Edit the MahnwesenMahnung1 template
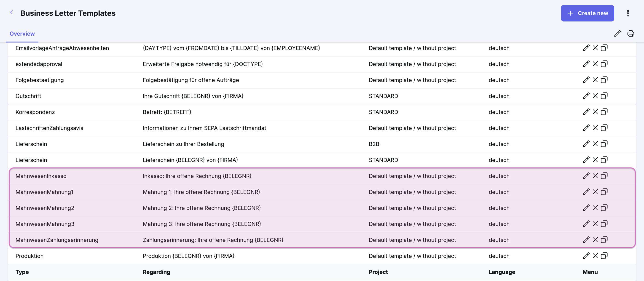This screenshot has width=644, height=281. (586, 192)
